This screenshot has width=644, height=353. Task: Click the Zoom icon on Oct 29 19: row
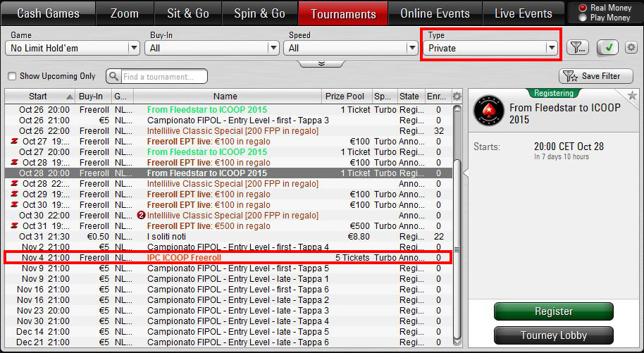pos(15,194)
